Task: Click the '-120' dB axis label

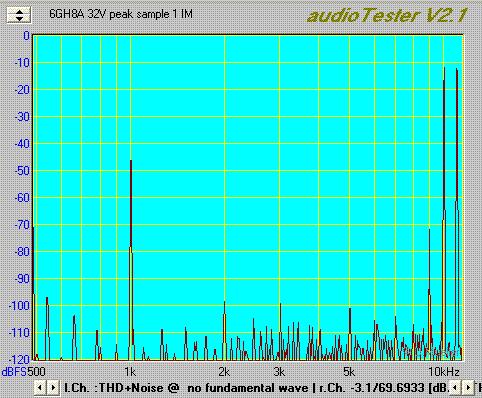Action: tap(20, 360)
